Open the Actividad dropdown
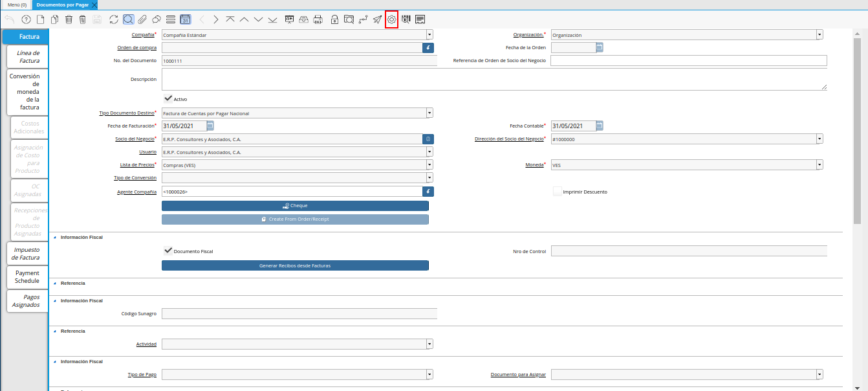This screenshot has width=868, height=391. click(x=429, y=344)
